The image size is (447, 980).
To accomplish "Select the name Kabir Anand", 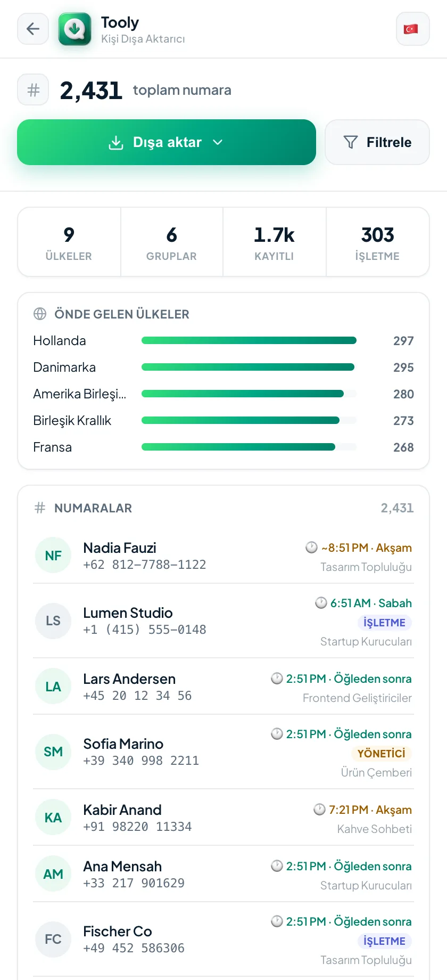I will [x=122, y=810].
